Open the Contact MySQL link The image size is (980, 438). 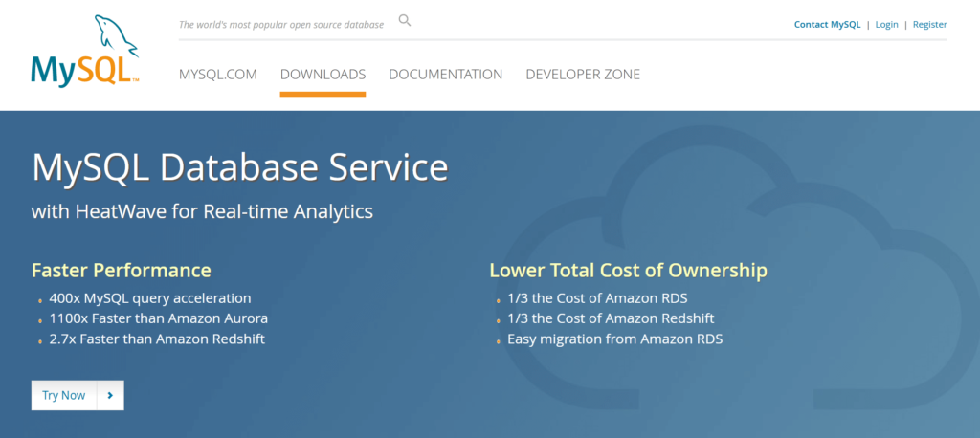pos(827,24)
